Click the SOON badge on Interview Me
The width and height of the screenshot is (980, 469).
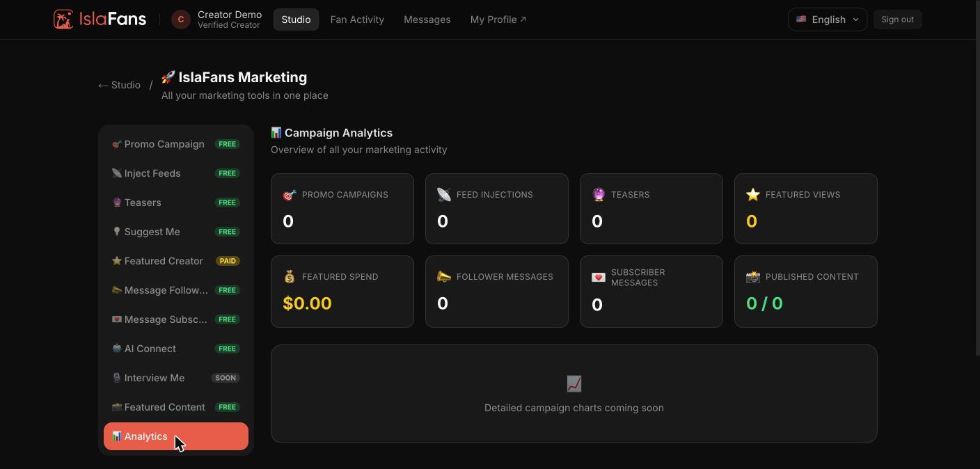point(226,378)
